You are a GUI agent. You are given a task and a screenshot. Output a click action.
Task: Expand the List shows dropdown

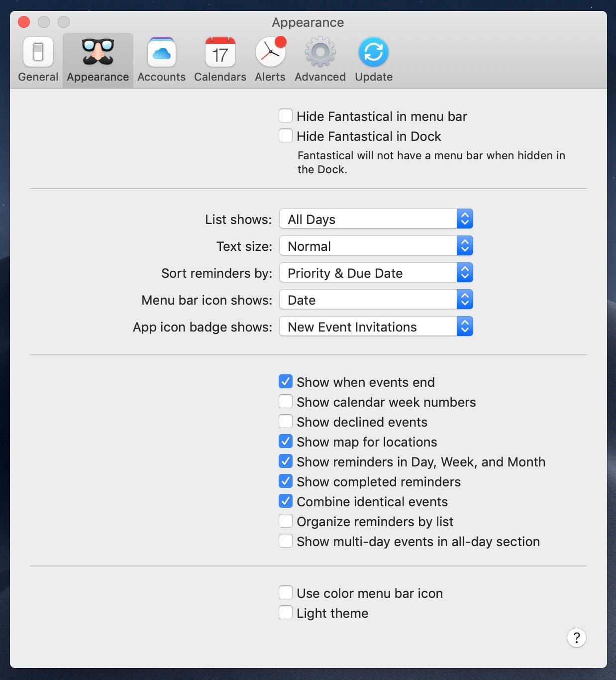tap(376, 219)
